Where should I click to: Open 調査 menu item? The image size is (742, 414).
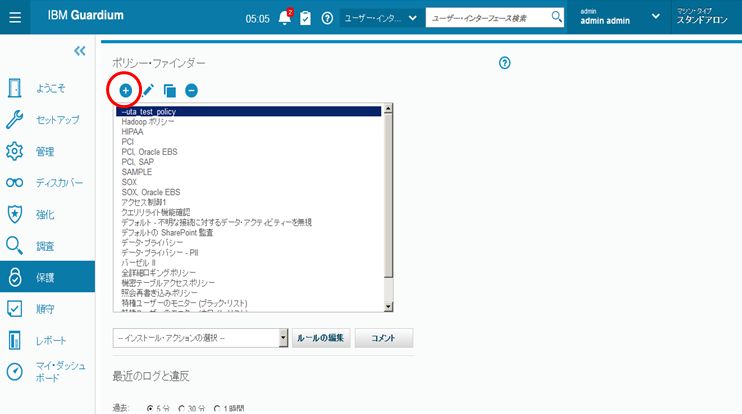(x=47, y=246)
